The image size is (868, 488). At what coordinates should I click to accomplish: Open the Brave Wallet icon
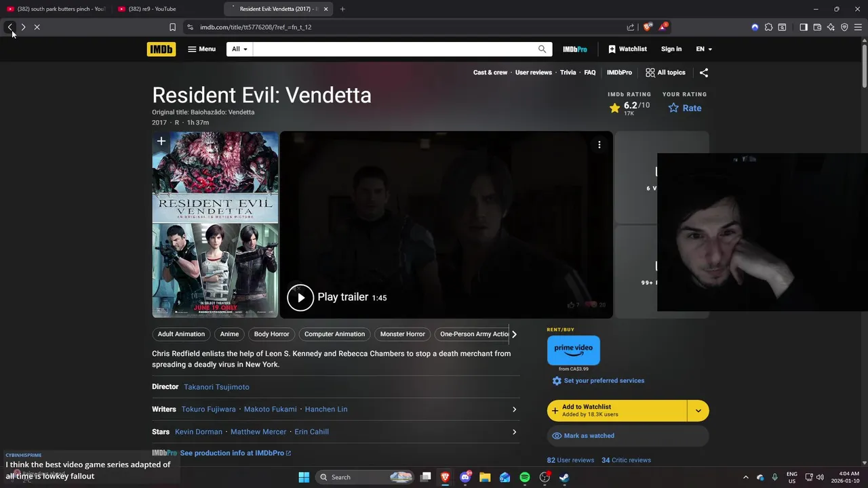coord(817,27)
